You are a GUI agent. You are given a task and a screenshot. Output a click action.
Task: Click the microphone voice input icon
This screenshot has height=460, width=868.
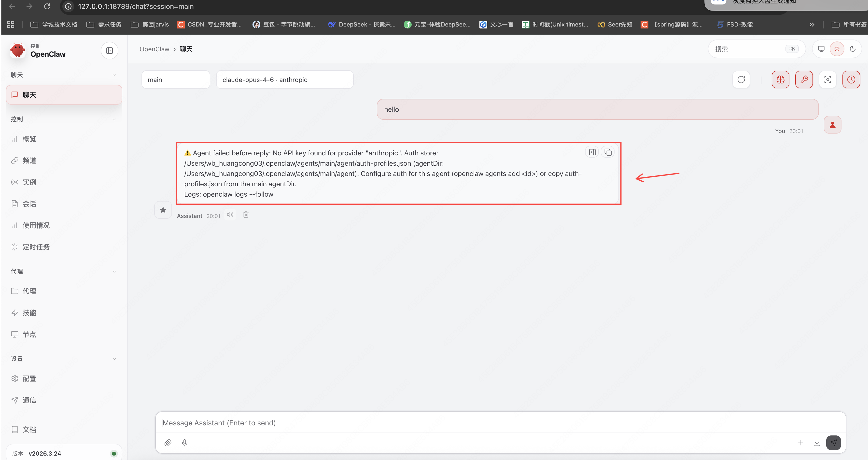click(185, 443)
